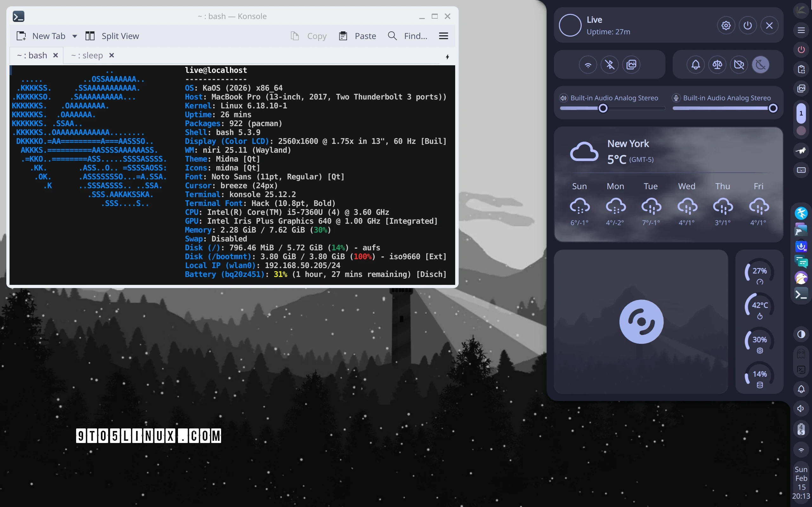This screenshot has width=812, height=507.
Task: Open the Discover software center
Action: 801,247
